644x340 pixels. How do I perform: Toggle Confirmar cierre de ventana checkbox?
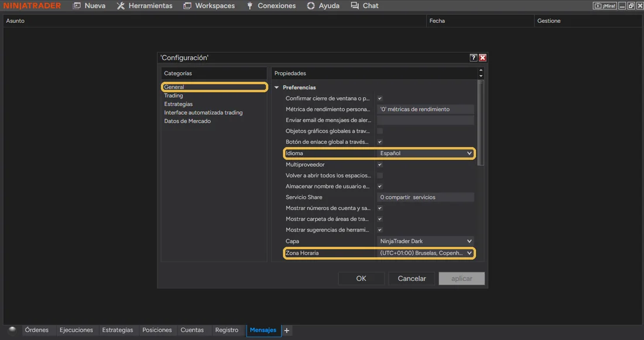(380, 98)
